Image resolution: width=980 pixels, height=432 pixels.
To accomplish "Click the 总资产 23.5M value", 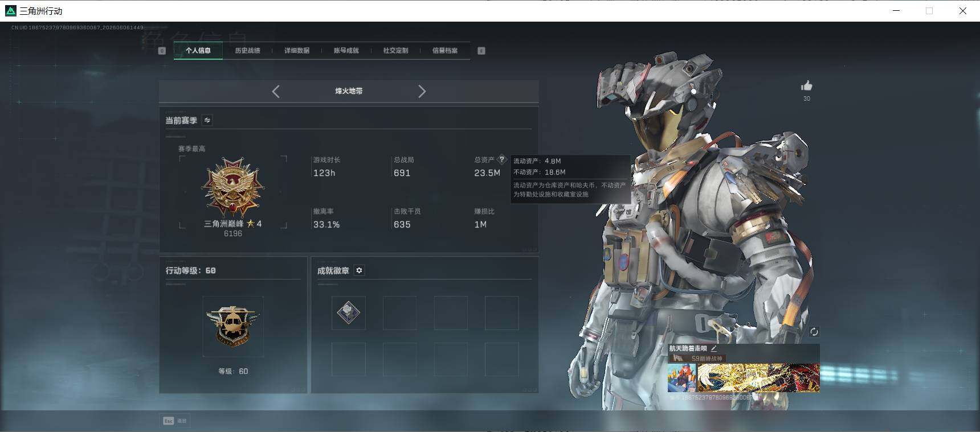I will [x=487, y=173].
